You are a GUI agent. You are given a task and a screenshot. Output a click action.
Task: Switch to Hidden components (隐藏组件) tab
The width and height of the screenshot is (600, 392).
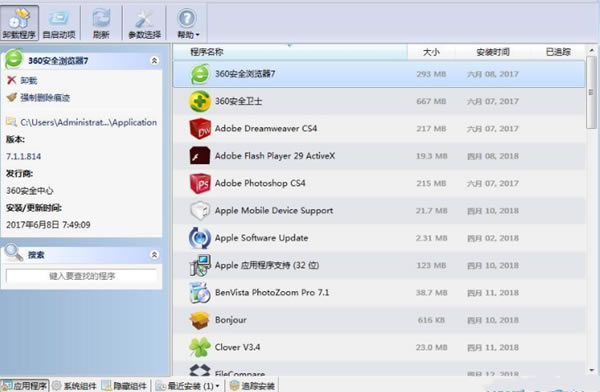[x=124, y=386]
